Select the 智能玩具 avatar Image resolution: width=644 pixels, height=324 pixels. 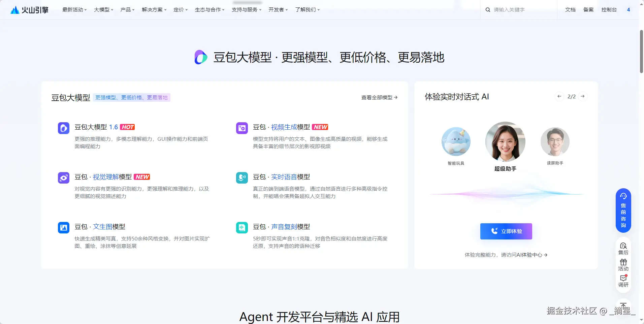[x=456, y=141]
